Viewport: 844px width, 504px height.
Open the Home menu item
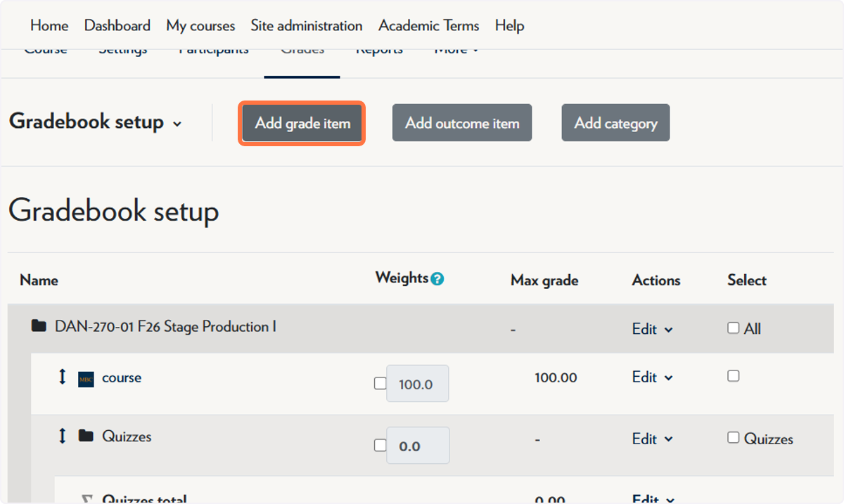[x=49, y=25]
